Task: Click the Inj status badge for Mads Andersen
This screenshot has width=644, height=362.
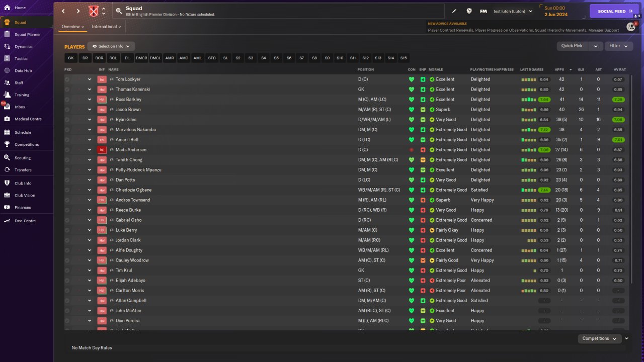Action: click(102, 150)
